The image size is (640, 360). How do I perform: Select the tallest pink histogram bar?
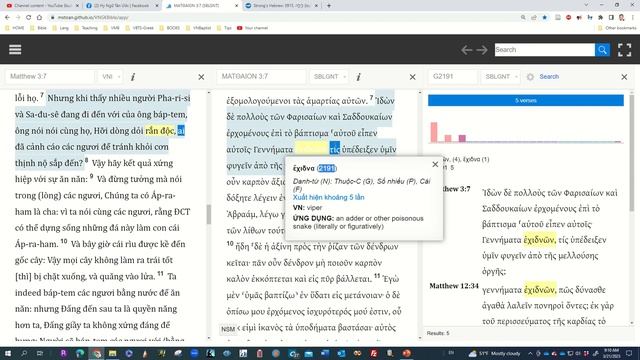click(434, 132)
